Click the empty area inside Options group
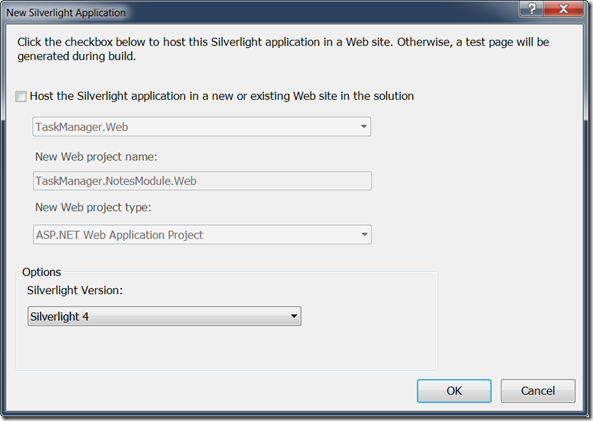The width and height of the screenshot is (593, 421). (227, 348)
